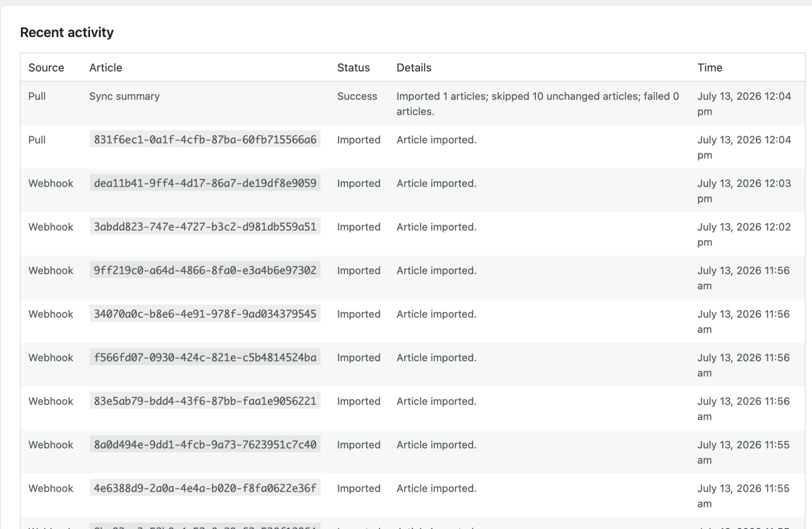The width and height of the screenshot is (812, 529).
Task: Click 'Article imported.' in the 9ff219c0 row
Action: click(436, 271)
